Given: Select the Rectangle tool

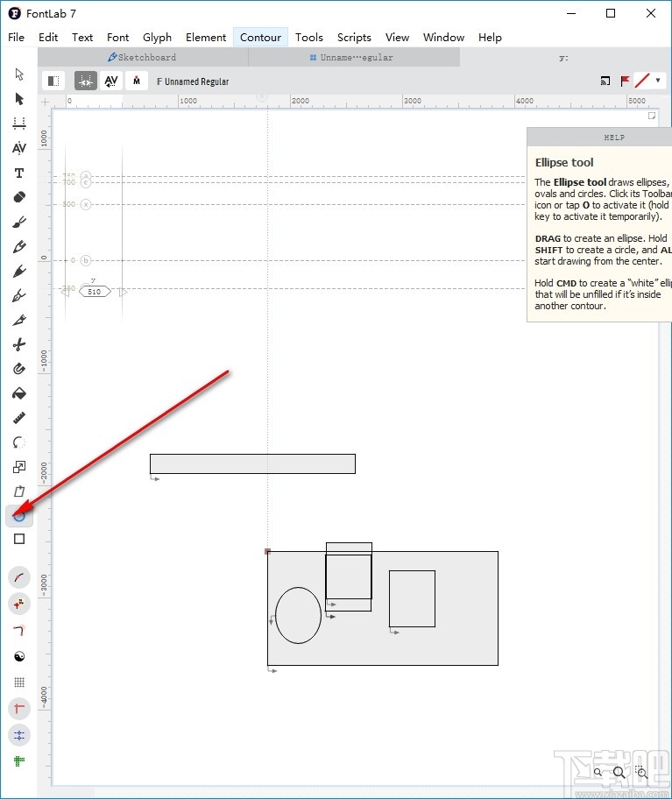Looking at the screenshot, I should click(19, 539).
